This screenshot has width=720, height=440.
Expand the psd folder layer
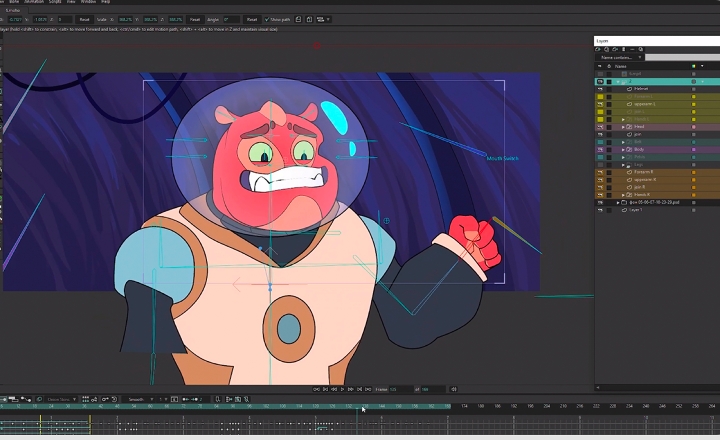618,202
